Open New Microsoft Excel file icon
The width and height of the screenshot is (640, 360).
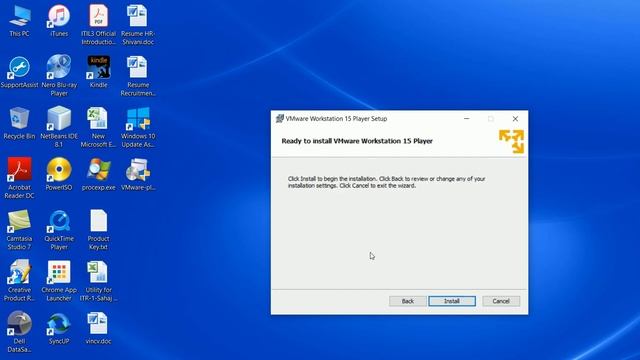98,127
